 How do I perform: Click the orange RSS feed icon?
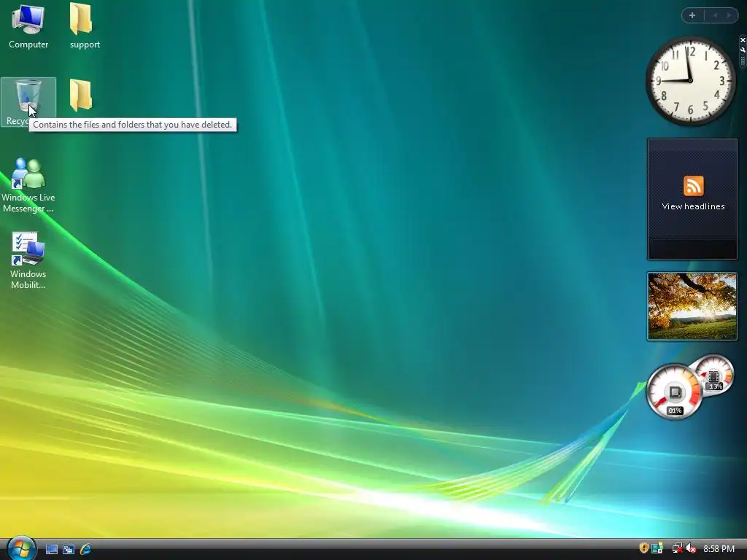click(x=693, y=186)
